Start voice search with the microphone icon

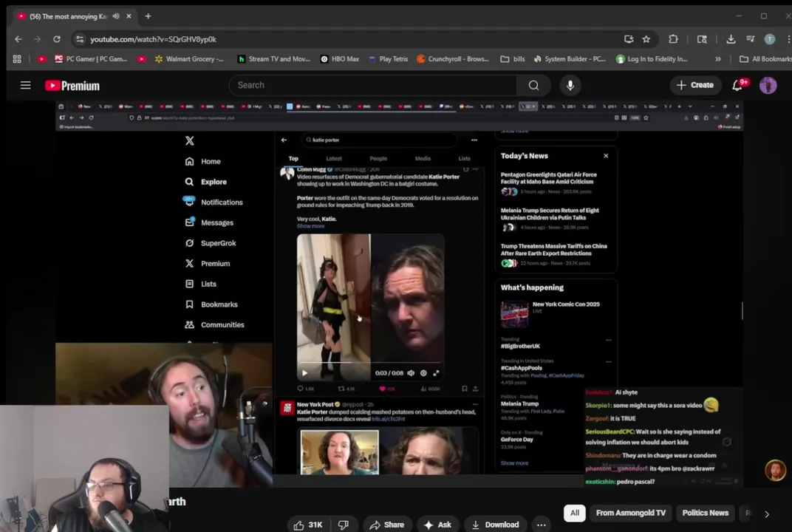click(x=570, y=86)
